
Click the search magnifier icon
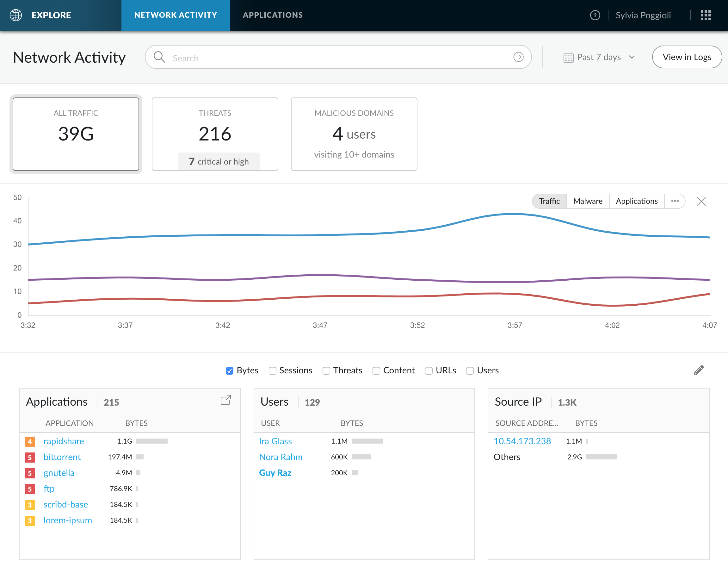(159, 57)
